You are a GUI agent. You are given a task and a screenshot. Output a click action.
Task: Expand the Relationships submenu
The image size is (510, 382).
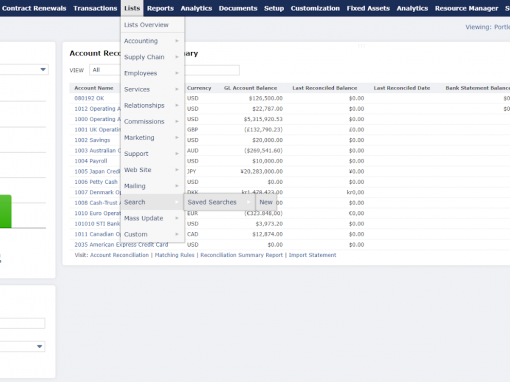coord(152,105)
